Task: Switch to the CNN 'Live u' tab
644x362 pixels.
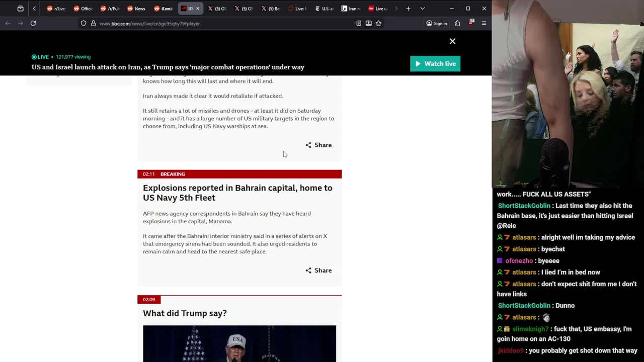Action: coord(377,9)
